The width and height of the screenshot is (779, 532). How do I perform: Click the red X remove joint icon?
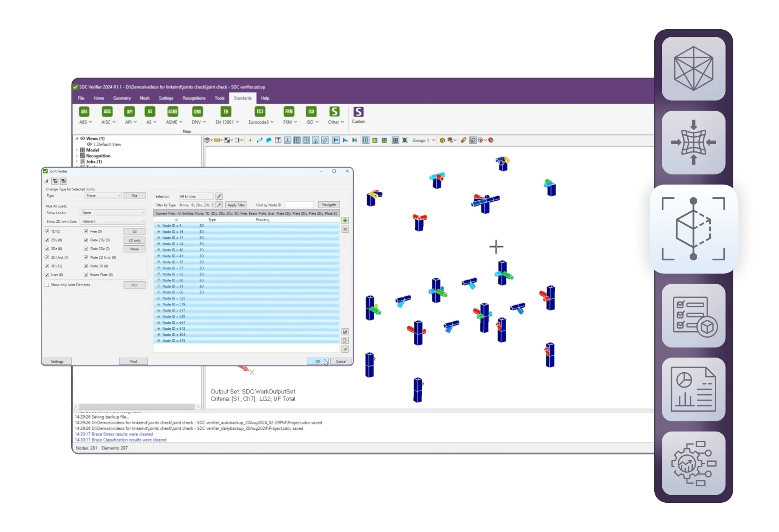(x=345, y=229)
